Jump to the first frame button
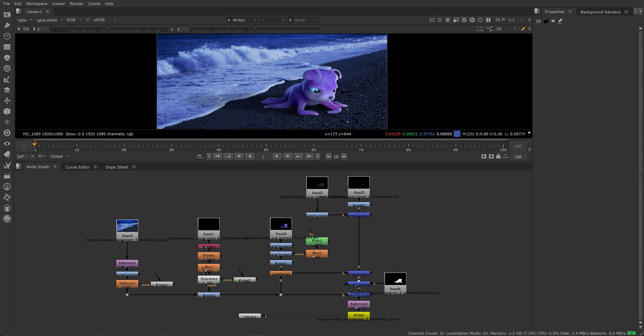The width and height of the screenshot is (644, 336). pyautogui.click(x=217, y=156)
